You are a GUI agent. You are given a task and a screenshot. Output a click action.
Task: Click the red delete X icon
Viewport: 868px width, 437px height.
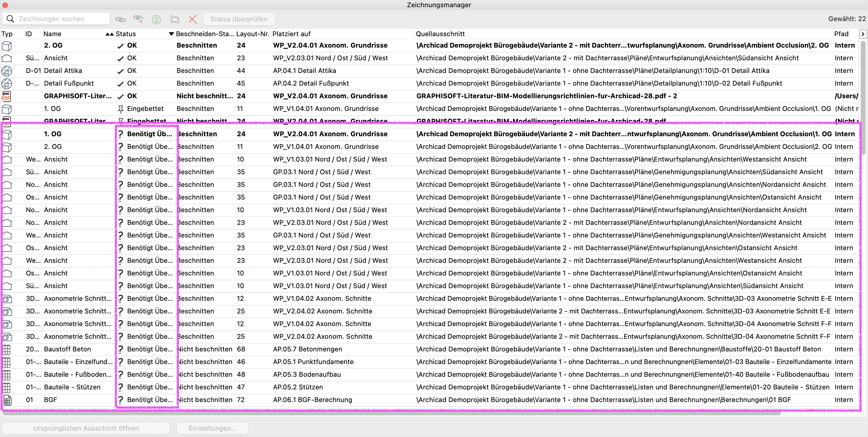pyautogui.click(x=193, y=19)
